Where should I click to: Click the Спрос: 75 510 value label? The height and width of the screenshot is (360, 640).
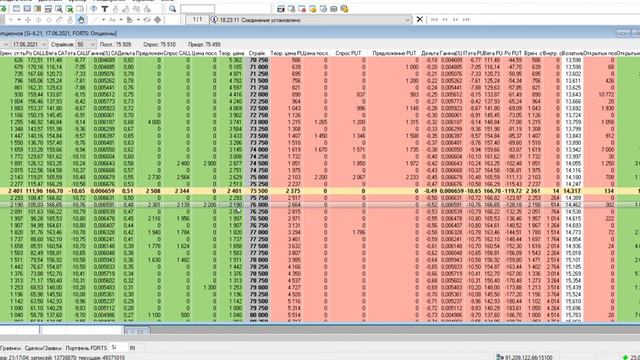pyautogui.click(x=159, y=44)
